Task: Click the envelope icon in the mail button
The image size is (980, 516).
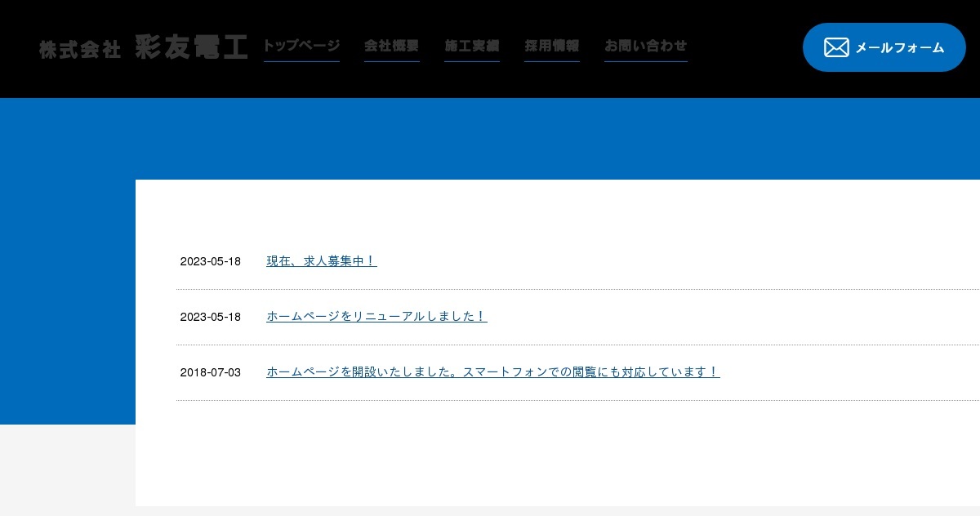Action: (836, 47)
